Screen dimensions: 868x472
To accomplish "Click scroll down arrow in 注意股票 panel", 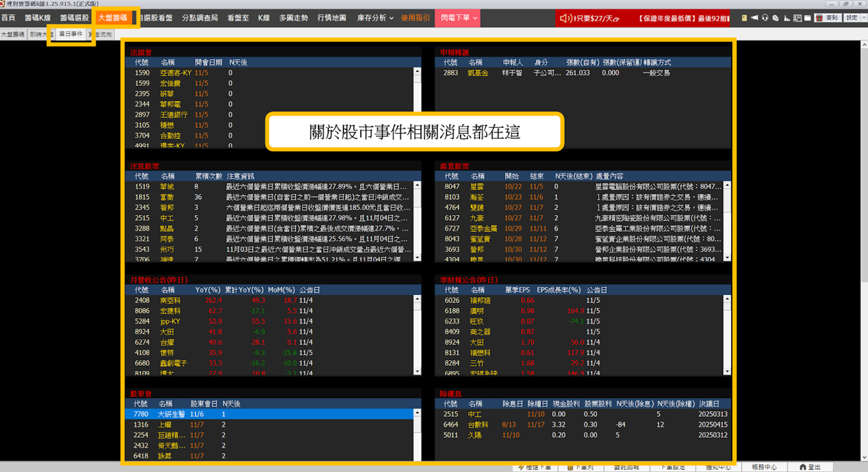I will pos(417,258).
